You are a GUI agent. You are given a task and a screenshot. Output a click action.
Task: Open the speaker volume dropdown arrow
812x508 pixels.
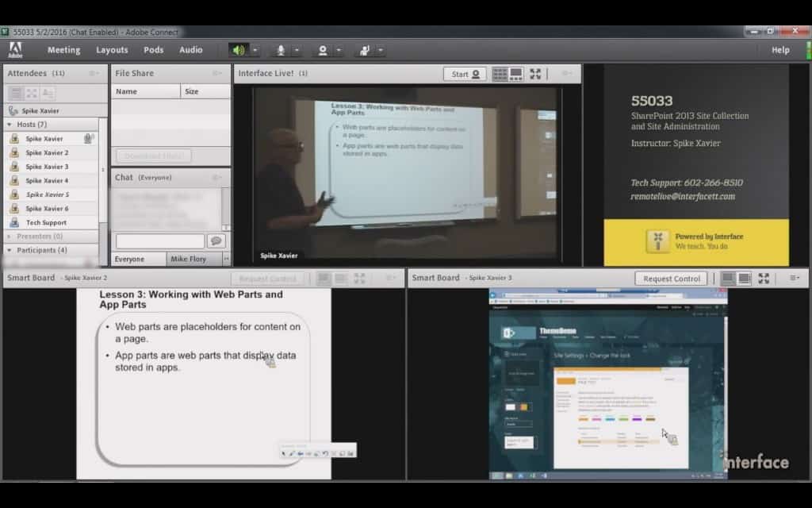(255, 50)
